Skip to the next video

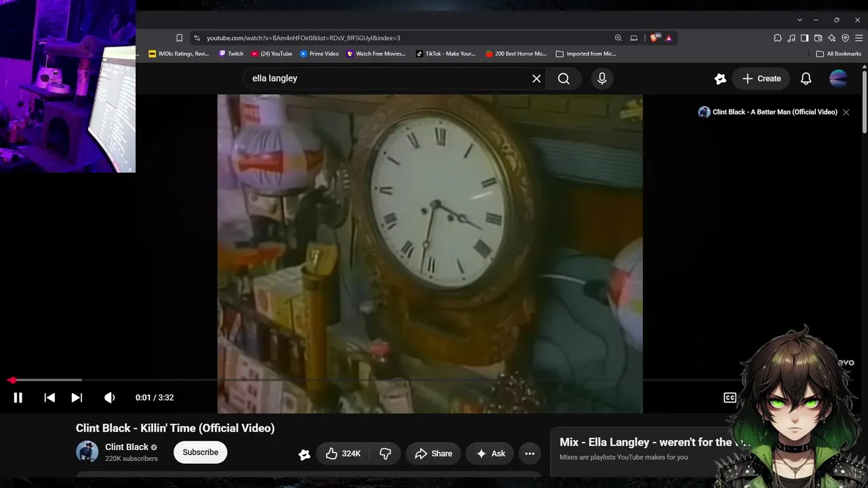point(77,398)
